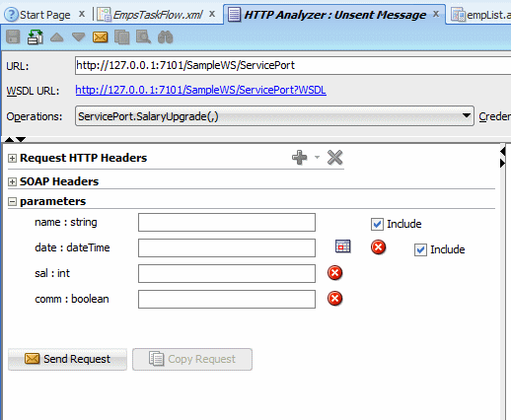Image resolution: width=511 pixels, height=420 pixels.
Task: Click the magnifier inspect toolbar icon
Action: tap(143, 37)
